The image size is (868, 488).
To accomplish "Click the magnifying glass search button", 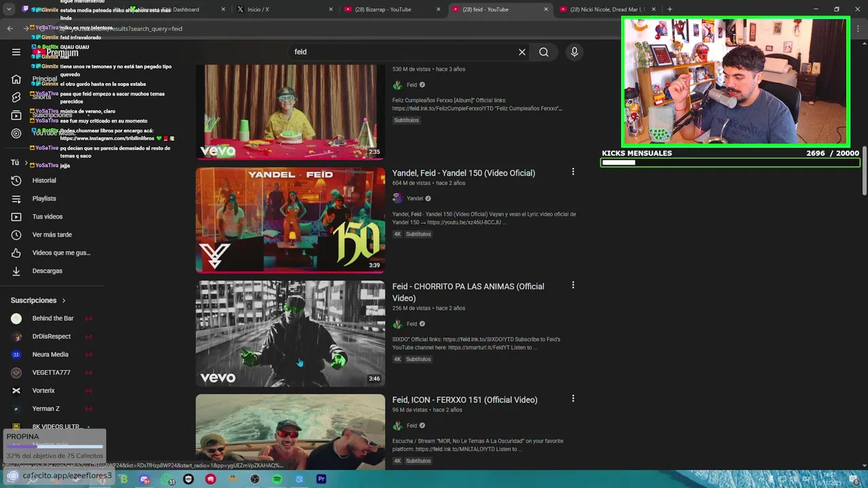I will tap(544, 52).
